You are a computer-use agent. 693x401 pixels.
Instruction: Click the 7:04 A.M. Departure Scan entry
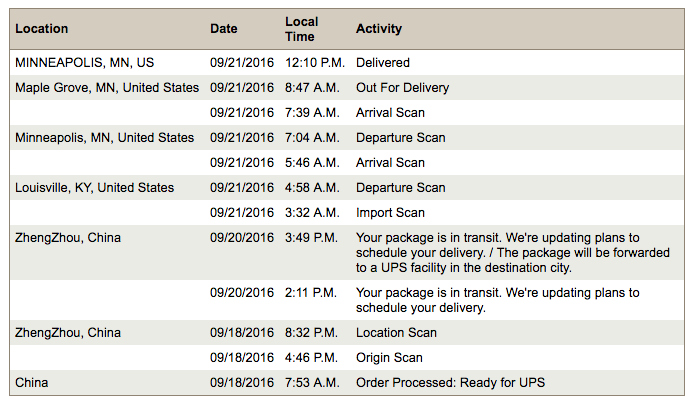click(x=400, y=137)
